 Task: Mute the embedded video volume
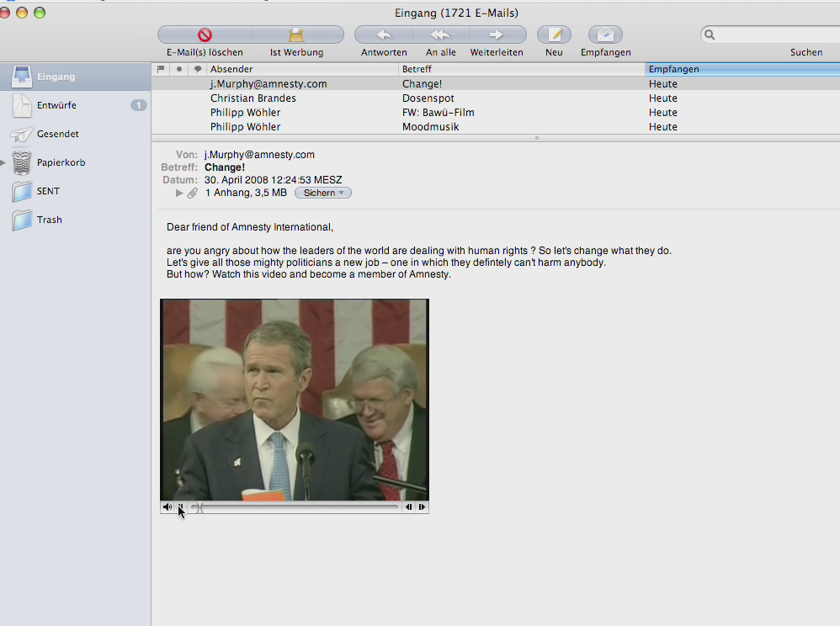167,507
